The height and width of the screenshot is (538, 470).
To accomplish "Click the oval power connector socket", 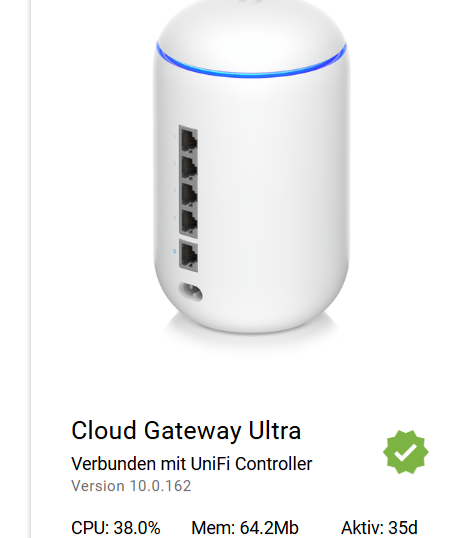I will click(x=191, y=292).
